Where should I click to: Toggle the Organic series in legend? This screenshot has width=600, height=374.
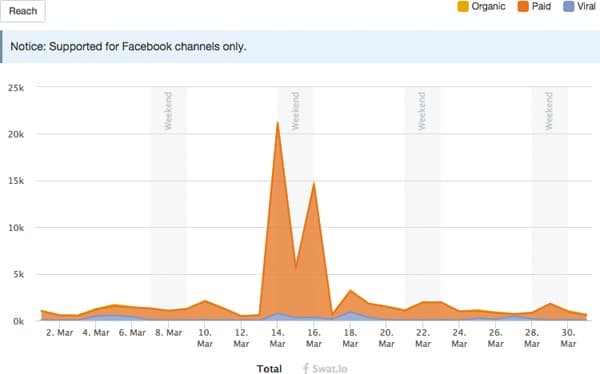pyautogui.click(x=481, y=7)
